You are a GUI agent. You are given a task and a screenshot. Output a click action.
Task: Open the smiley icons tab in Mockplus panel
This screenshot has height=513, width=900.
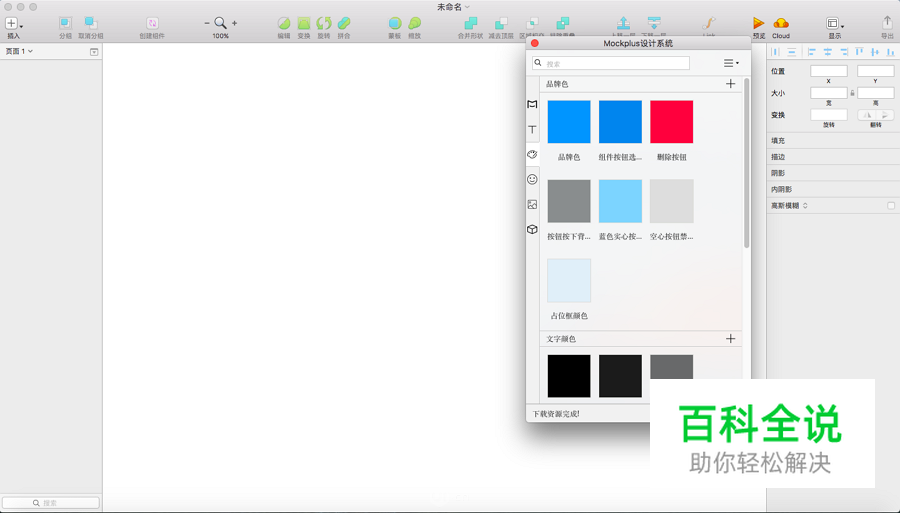click(532, 180)
